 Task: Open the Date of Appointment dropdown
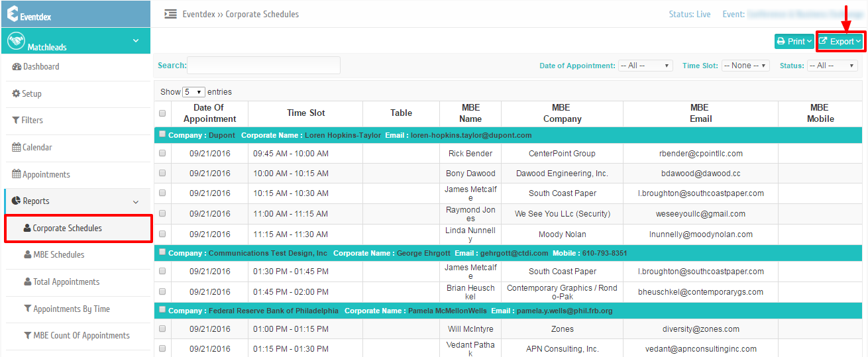[x=645, y=66]
